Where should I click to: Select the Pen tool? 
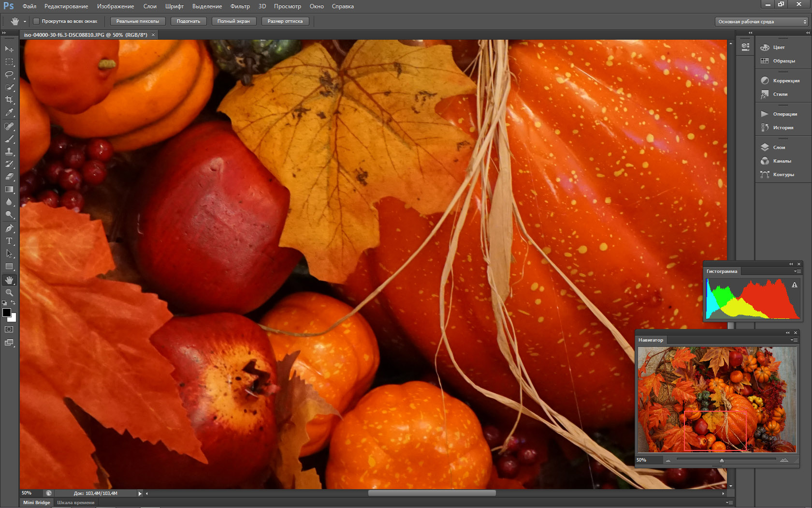[x=9, y=228]
